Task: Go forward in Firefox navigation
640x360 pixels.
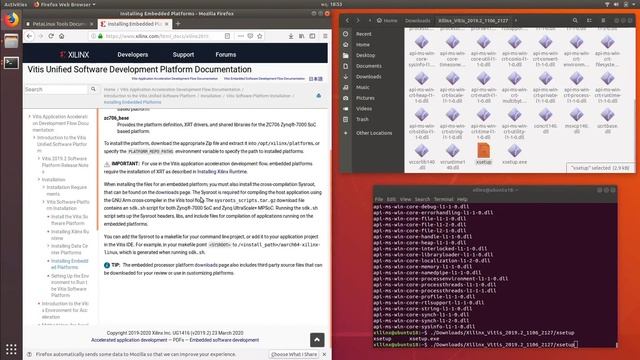Action: point(40,36)
